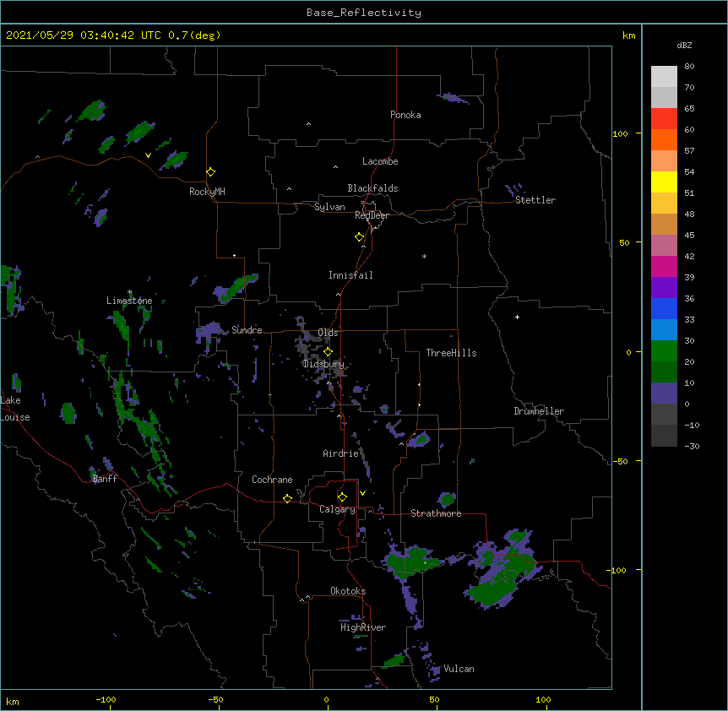
Task: Click the RockyMH label
Action: (207, 191)
